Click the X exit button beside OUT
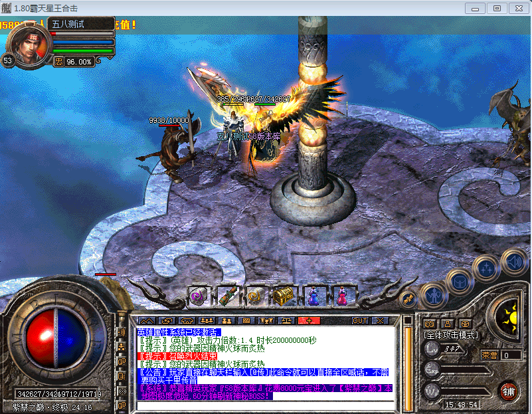Viewport: 532px width, 414px height. (x=380, y=321)
